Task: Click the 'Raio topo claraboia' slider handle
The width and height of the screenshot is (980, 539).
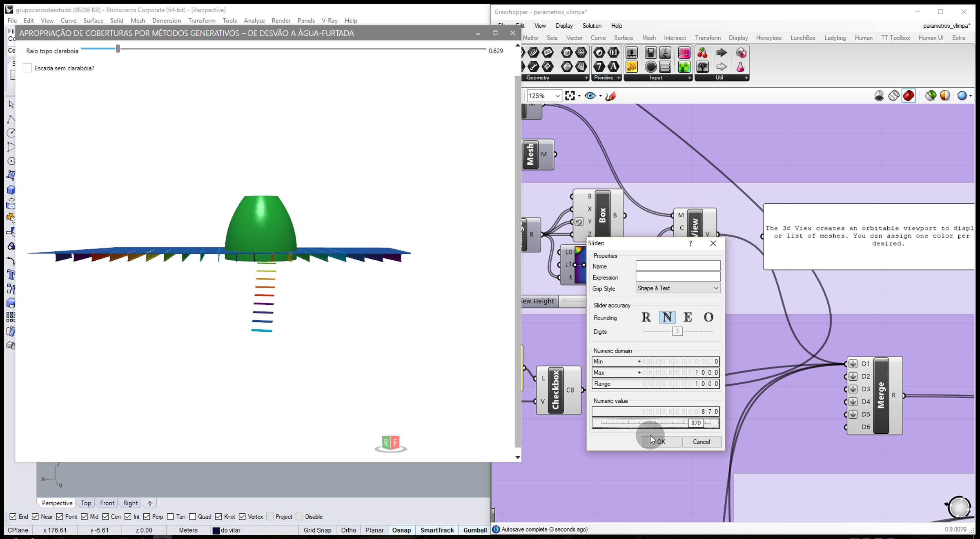Action: 118,49
